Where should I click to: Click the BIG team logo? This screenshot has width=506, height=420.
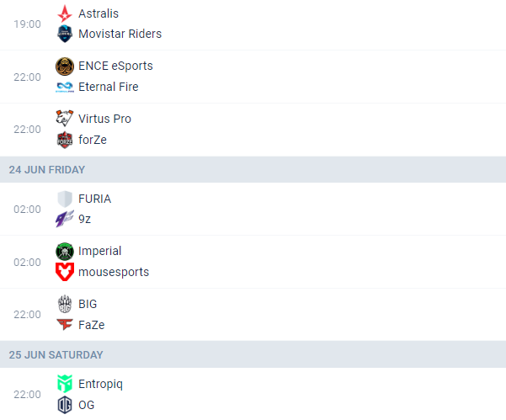(65, 304)
